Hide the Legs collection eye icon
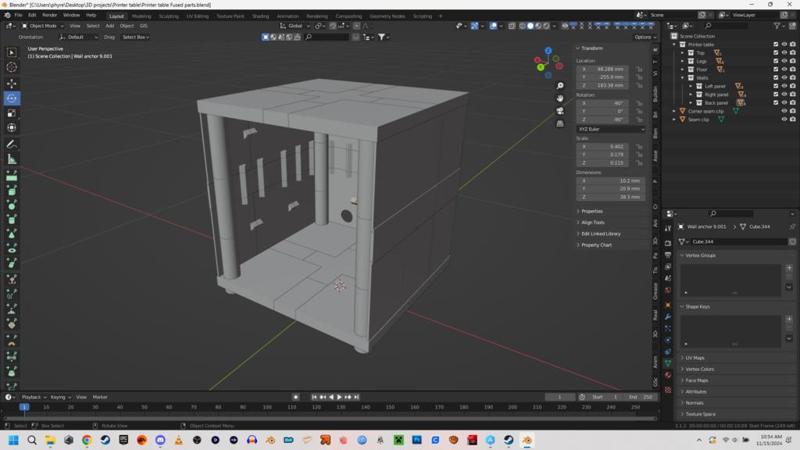 pyautogui.click(x=784, y=61)
